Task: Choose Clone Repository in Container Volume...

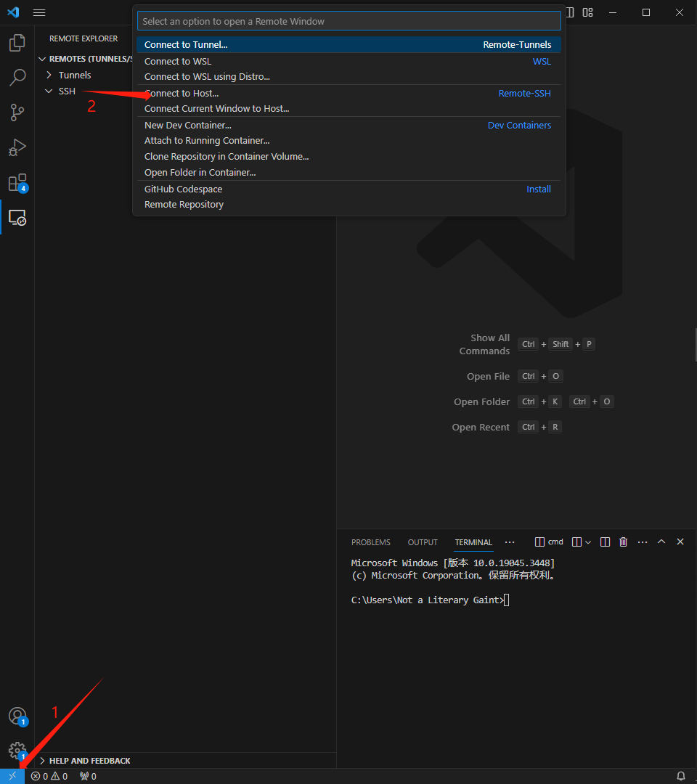Action: point(348,157)
